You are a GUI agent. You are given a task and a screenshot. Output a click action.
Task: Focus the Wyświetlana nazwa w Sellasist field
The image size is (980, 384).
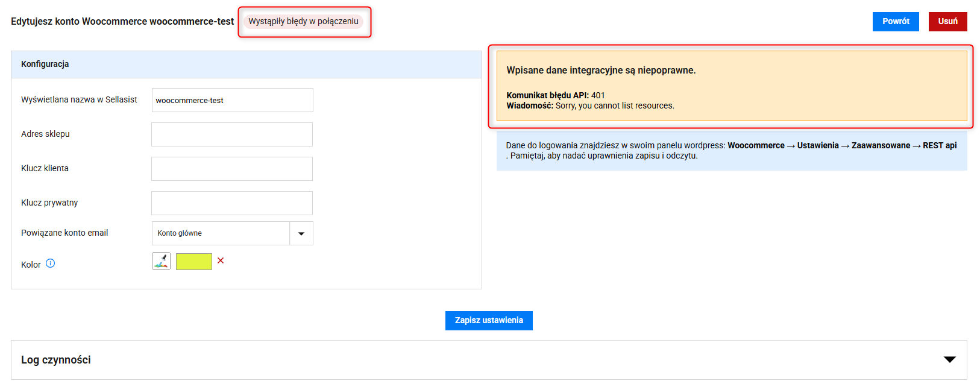pyautogui.click(x=232, y=100)
